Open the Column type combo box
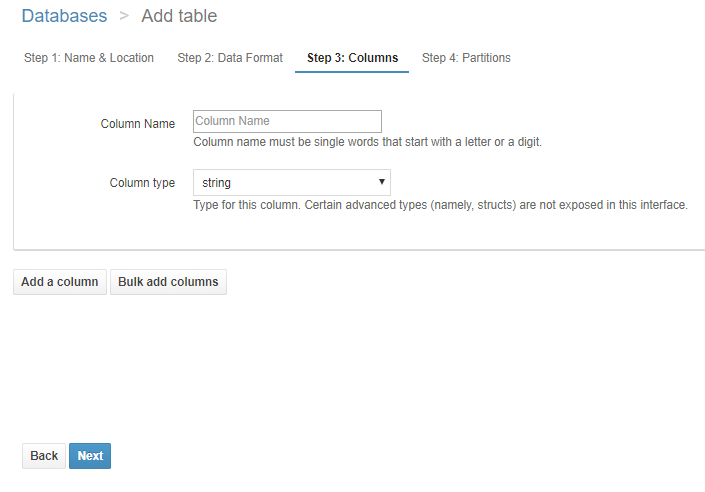This screenshot has height=492, width=705. click(x=292, y=182)
